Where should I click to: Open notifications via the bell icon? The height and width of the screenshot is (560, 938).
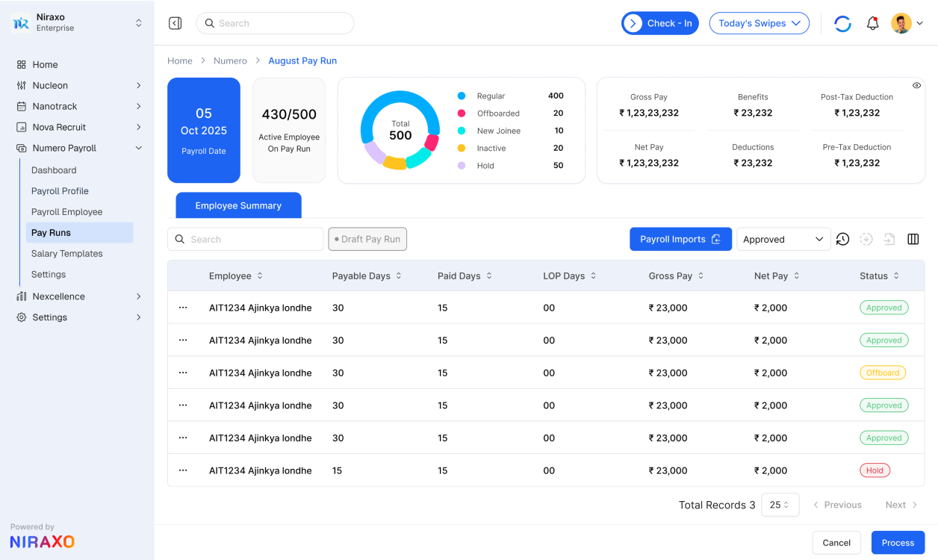(x=872, y=23)
